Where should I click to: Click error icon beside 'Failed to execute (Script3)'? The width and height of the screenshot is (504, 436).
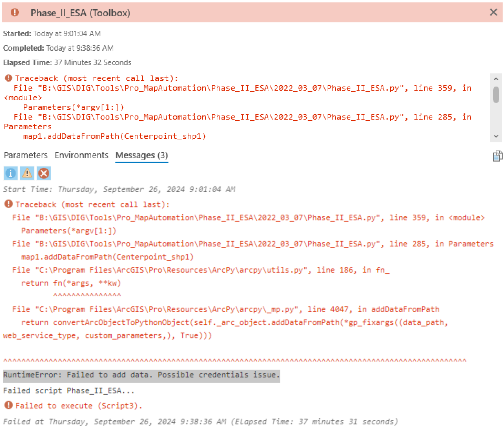9,405
